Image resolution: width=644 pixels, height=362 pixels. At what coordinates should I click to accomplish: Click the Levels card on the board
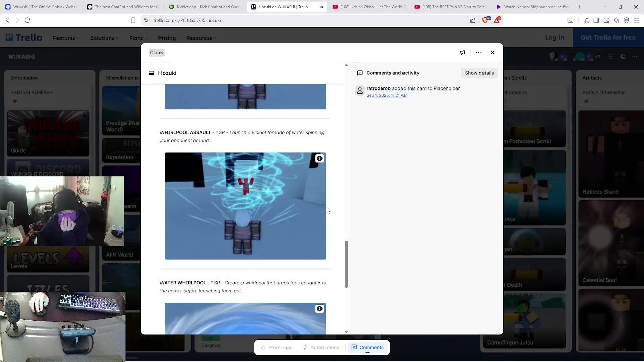pos(47,259)
